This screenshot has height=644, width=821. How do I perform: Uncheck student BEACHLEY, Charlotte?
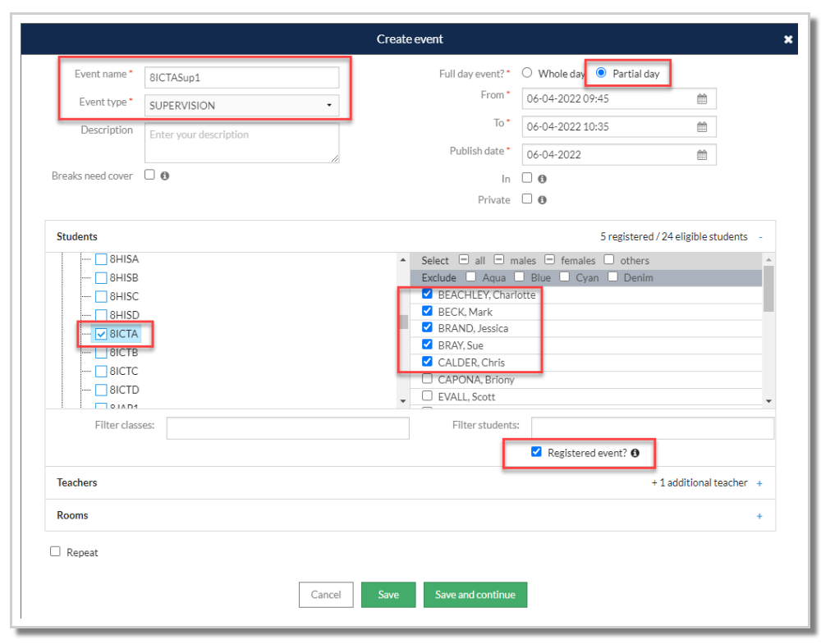(427, 294)
